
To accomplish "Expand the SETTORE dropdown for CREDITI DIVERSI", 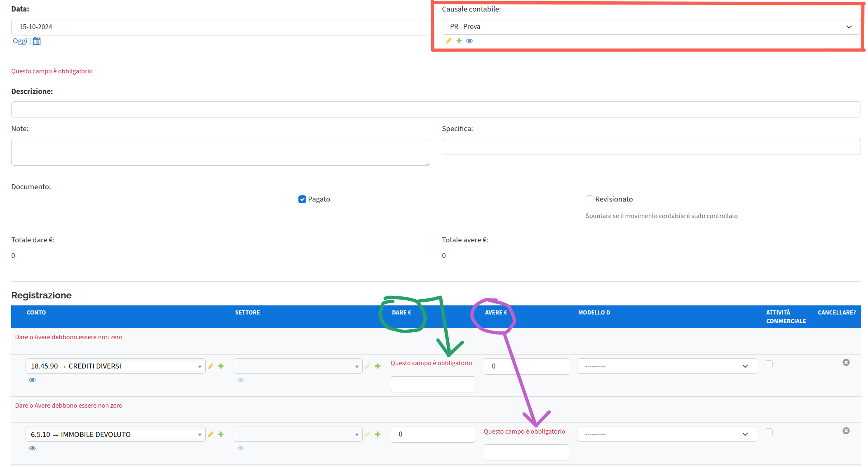I will pyautogui.click(x=357, y=366).
